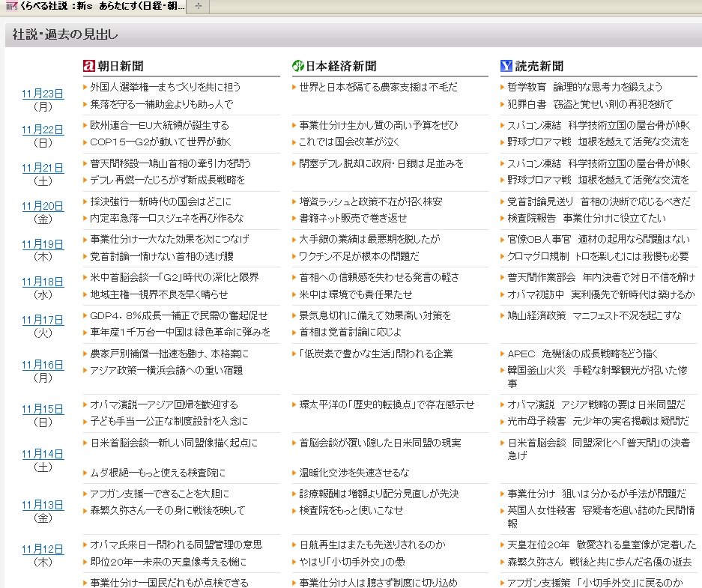Click headline 天皇在位20年 敬愛される皇室像が定着した
The height and width of the screenshot is (588, 702).
602,545
